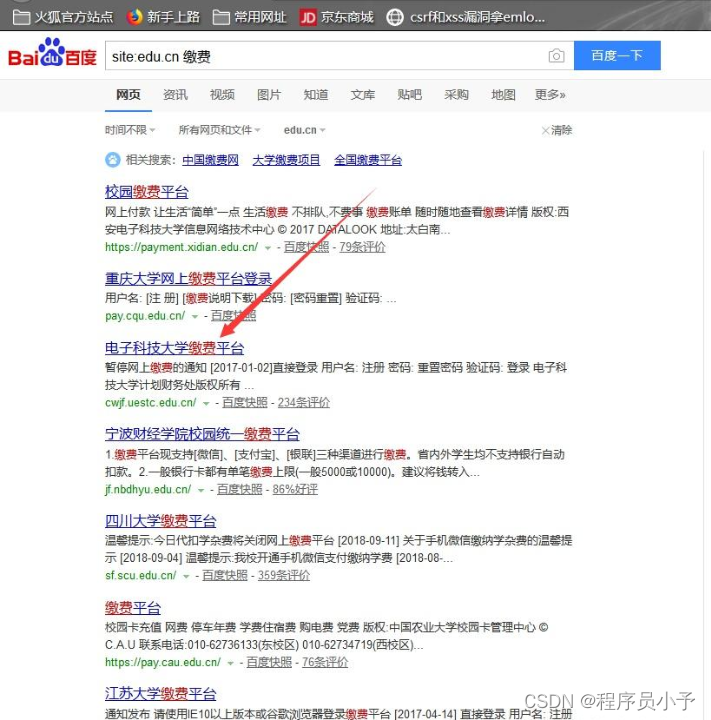Open the 更多» tab menu
Viewport: 711px width, 720px height.
[x=550, y=95]
